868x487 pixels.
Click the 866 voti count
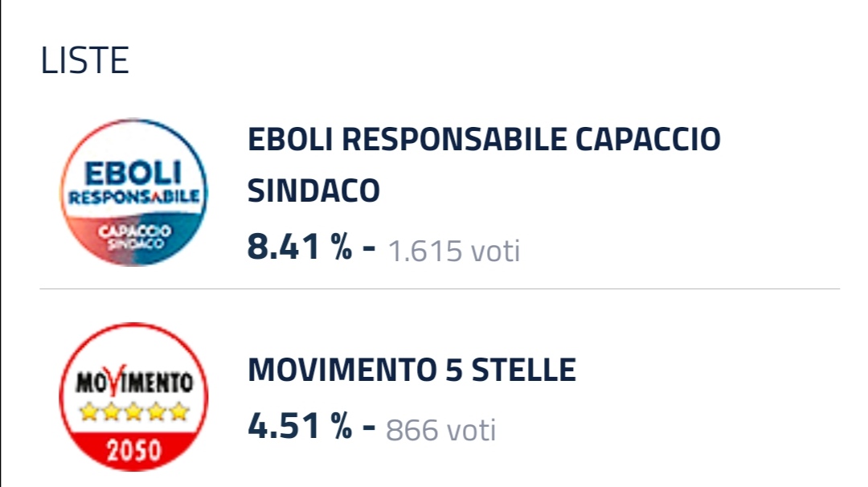[x=440, y=430]
